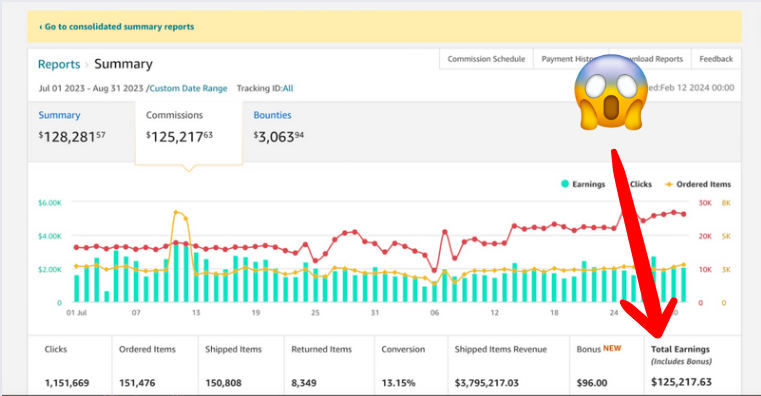This screenshot has width=761, height=396.
Task: Select the Clicks column header
Action: point(56,349)
